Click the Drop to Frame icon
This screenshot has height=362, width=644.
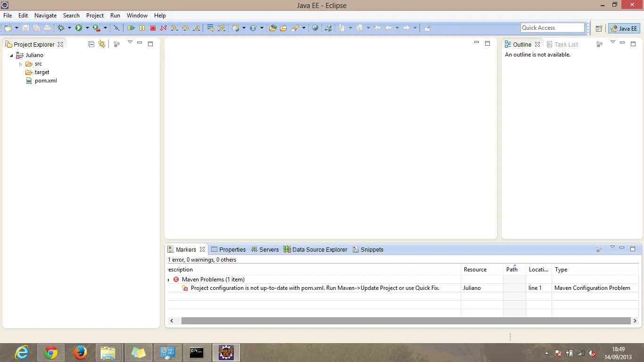211,28
